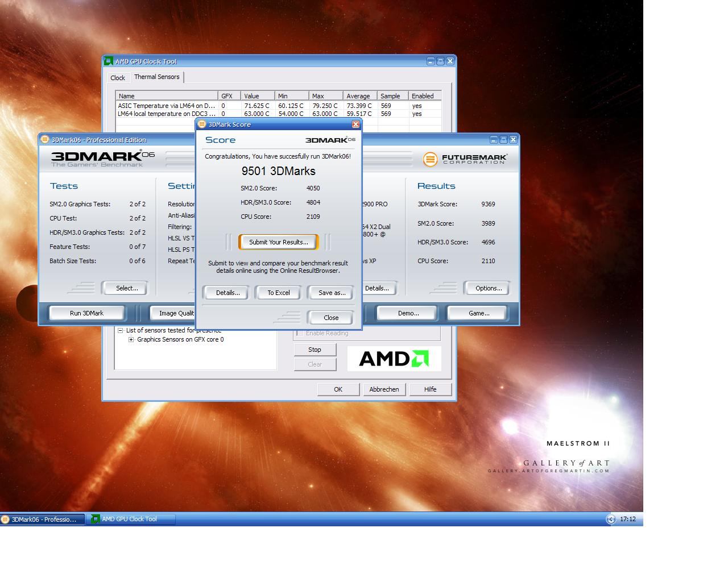728x582 pixels.
Task: Click the 9501 3DMarks score text
Action: point(279,171)
